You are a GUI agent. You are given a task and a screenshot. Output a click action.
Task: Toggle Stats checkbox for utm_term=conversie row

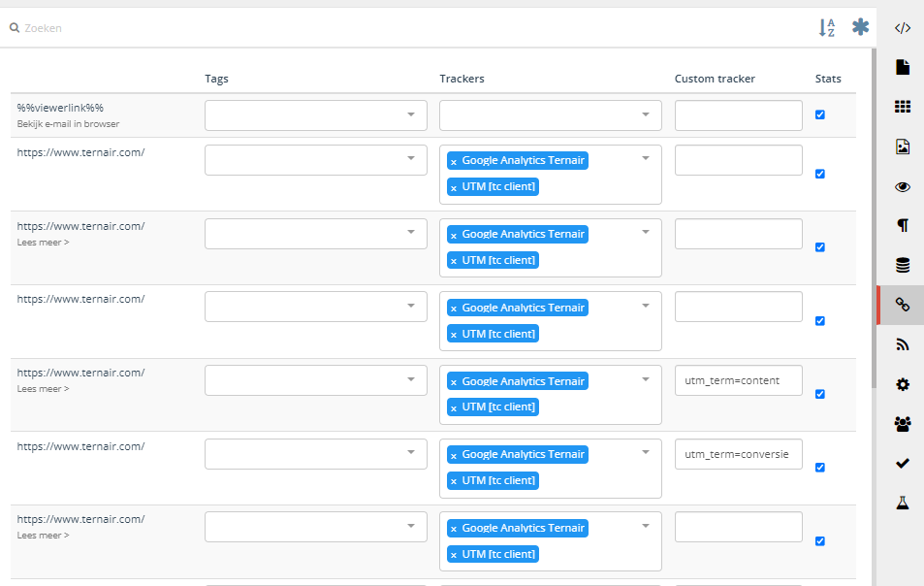click(x=820, y=468)
